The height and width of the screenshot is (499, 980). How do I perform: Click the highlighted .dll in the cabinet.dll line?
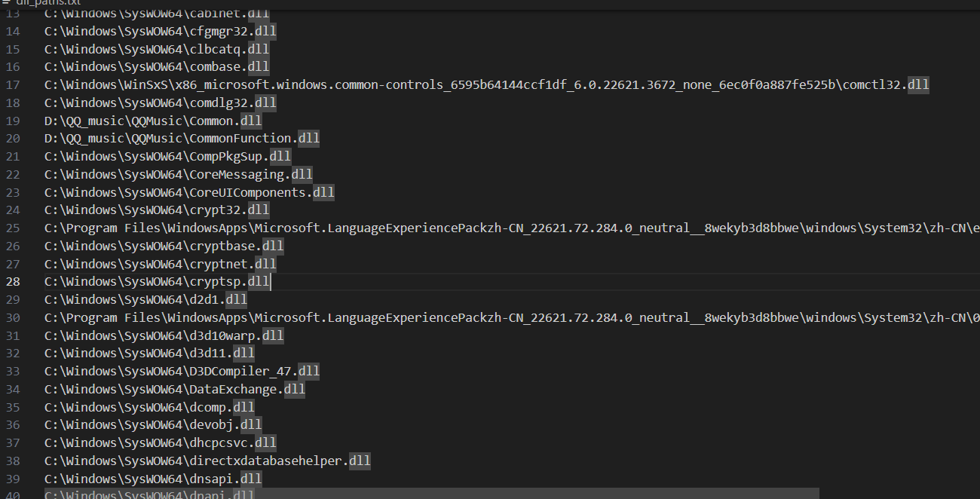coord(258,14)
